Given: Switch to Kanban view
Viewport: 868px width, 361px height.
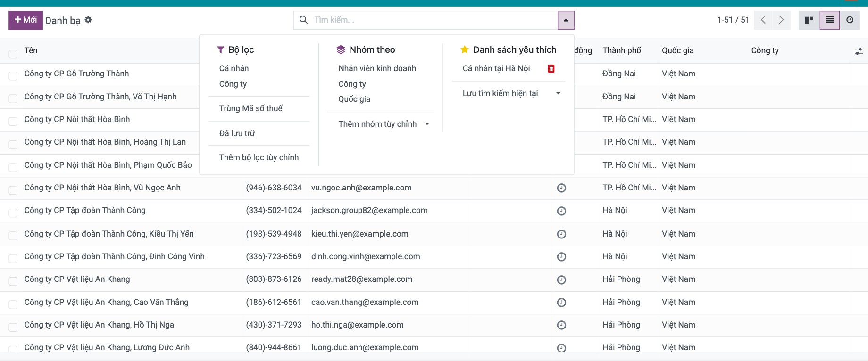Looking at the screenshot, I should point(809,20).
